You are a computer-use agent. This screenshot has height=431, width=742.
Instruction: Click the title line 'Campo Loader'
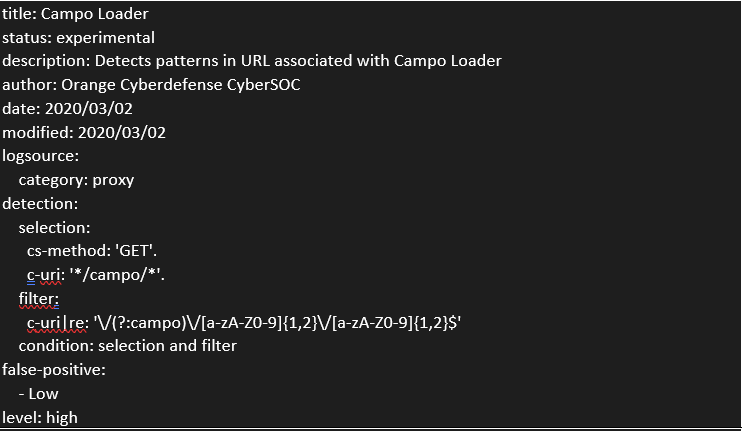point(94,14)
